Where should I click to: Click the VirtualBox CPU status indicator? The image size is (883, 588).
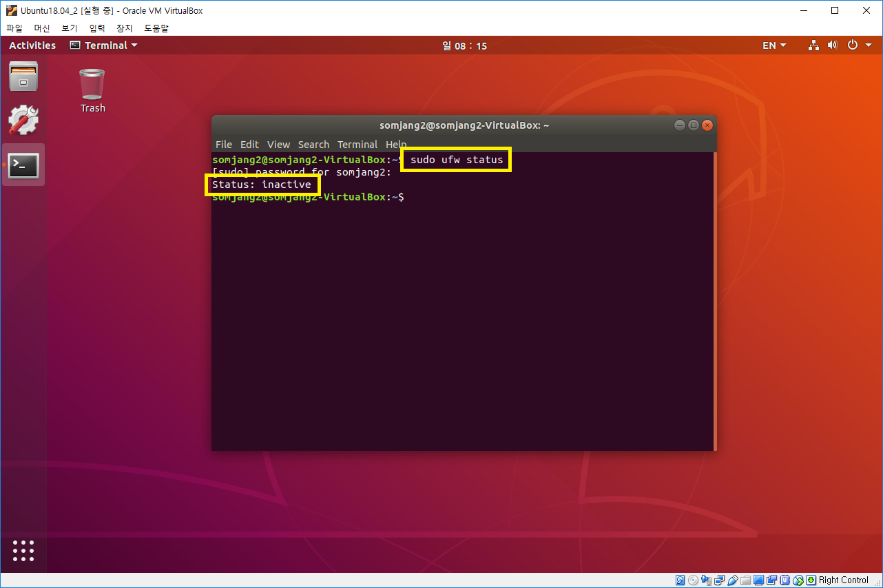pyautogui.click(x=785, y=580)
